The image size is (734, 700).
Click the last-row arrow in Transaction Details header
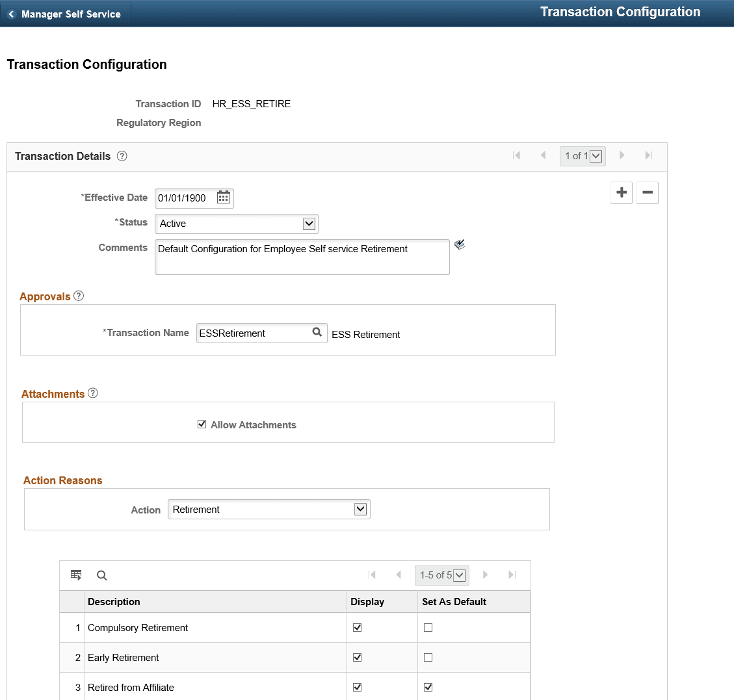pyautogui.click(x=648, y=155)
